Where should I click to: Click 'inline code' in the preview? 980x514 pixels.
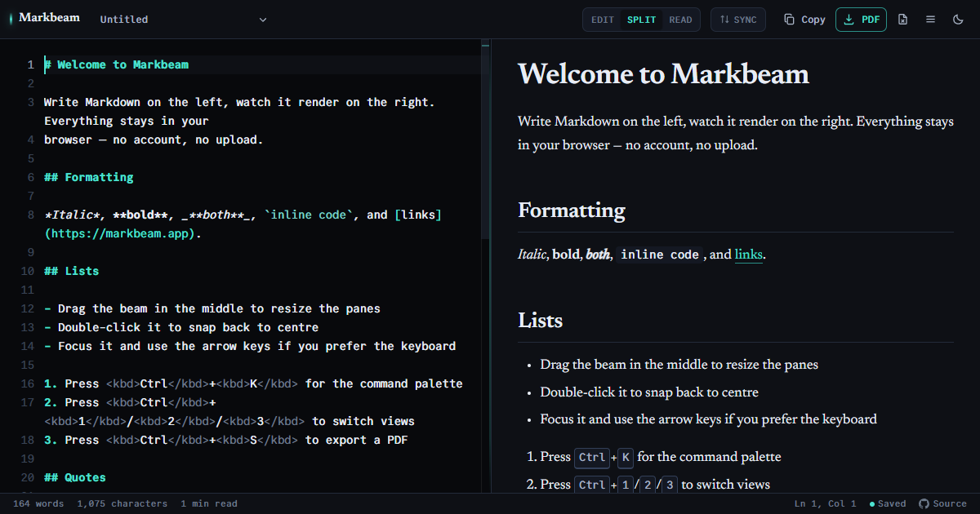pos(660,255)
